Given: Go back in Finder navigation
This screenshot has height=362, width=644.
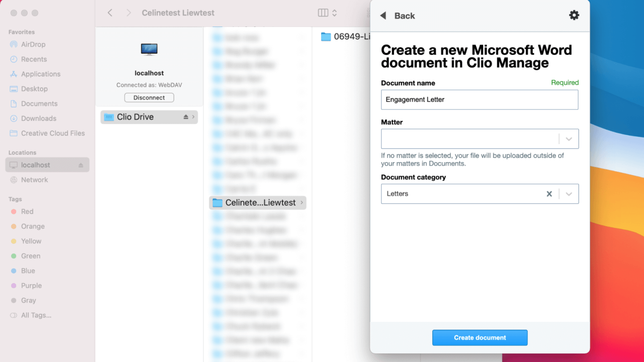Looking at the screenshot, I should [x=110, y=13].
